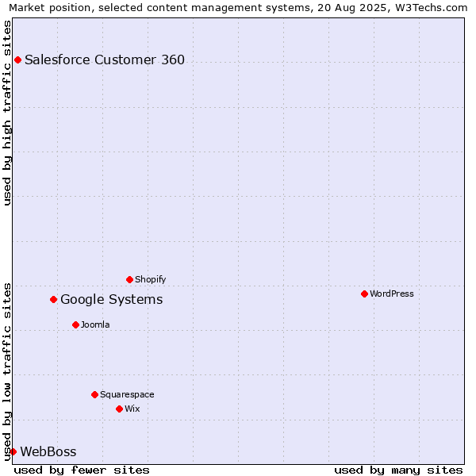Click the Joomla label
476x476 pixels.
click(95, 324)
